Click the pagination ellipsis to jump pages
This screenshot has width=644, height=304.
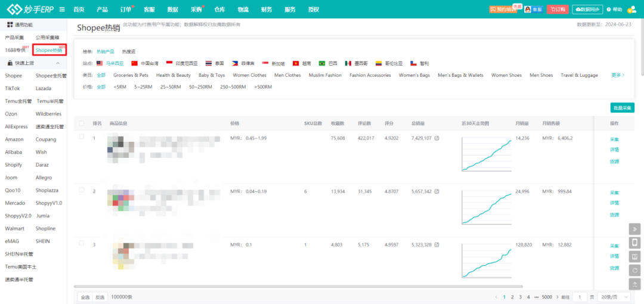(x=536, y=297)
